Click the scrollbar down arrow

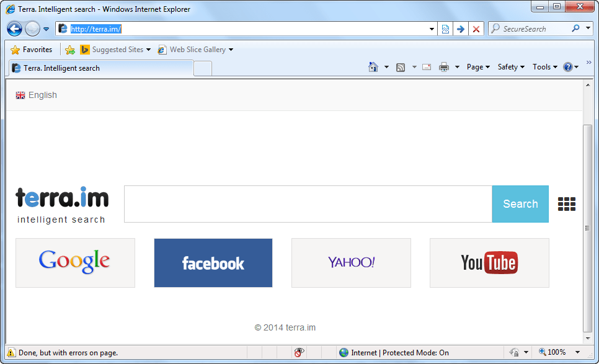click(588, 339)
